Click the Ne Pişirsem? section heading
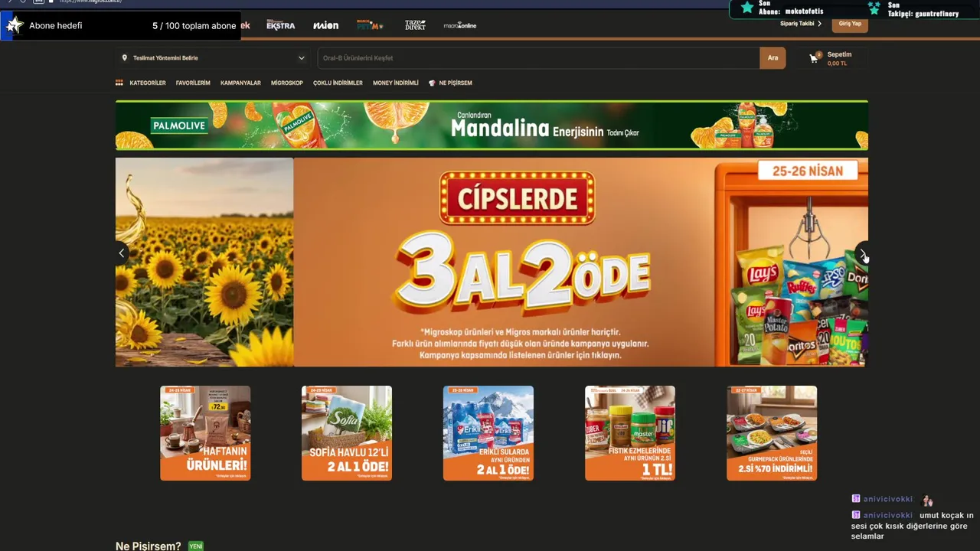Screen dimensions: 980x551 point(149,546)
